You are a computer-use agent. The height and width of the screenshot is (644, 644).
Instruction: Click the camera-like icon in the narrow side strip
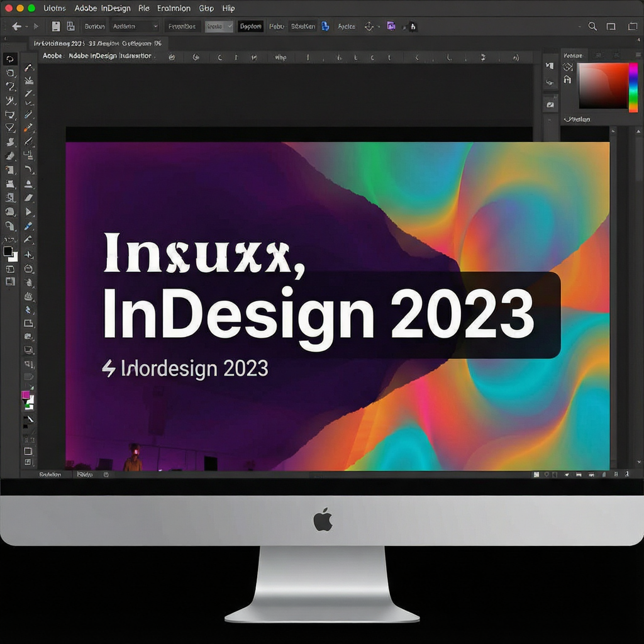pos(550,105)
